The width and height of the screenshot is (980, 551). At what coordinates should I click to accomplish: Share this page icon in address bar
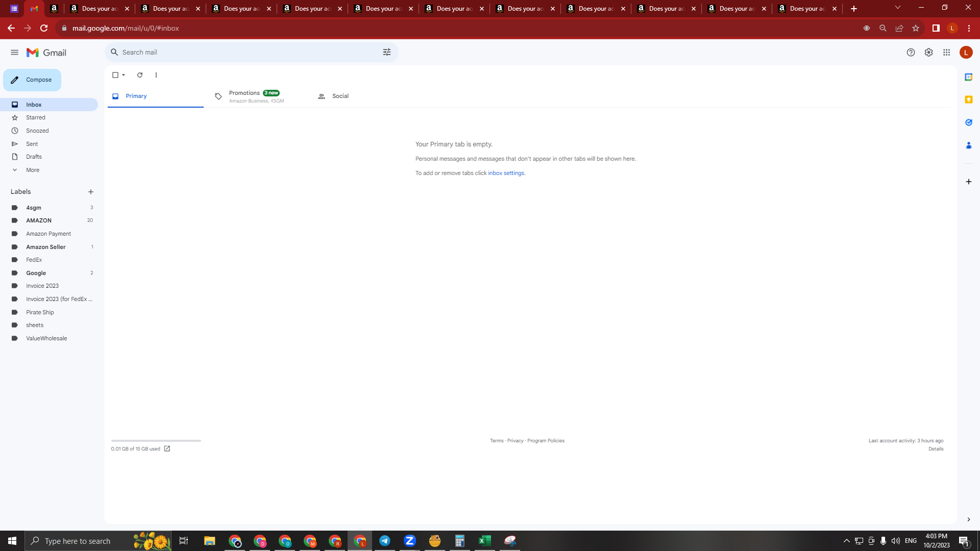tap(899, 28)
